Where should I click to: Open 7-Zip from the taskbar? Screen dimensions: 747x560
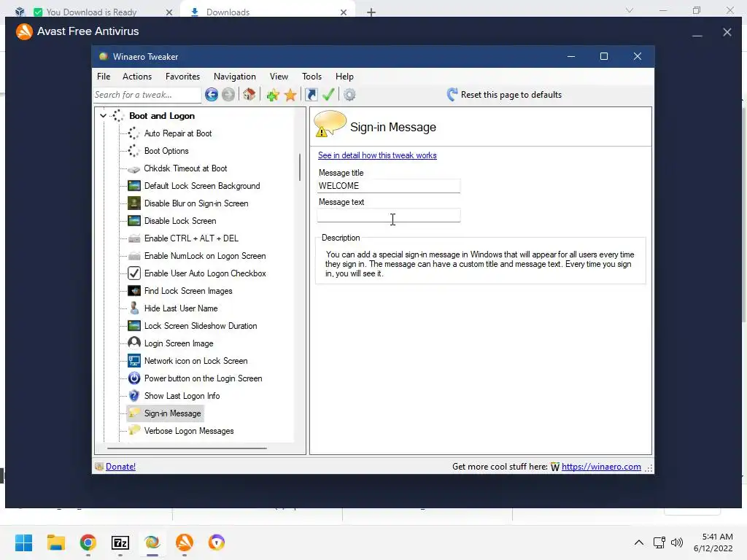coord(120,542)
